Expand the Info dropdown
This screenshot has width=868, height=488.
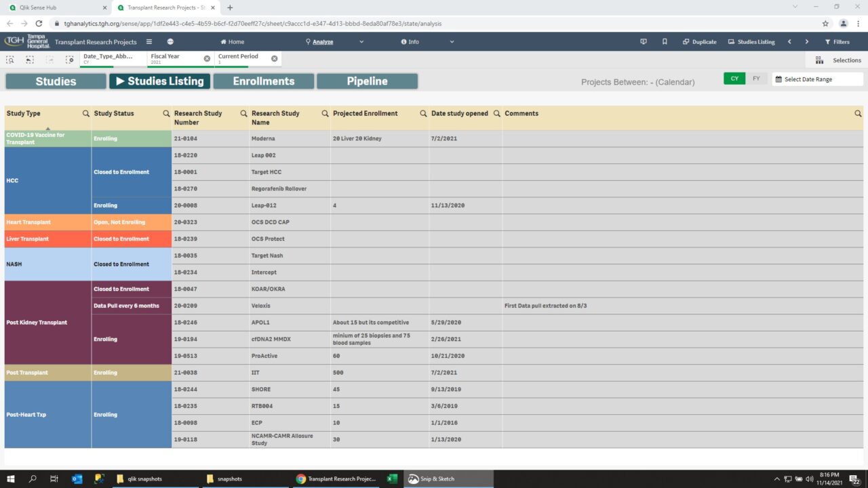coord(410,41)
